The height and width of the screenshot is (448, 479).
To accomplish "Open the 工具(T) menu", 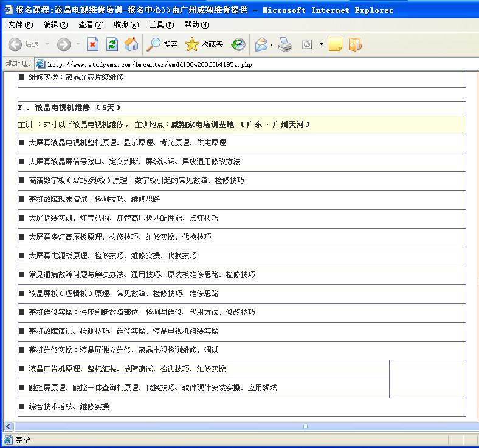I will pos(161,25).
